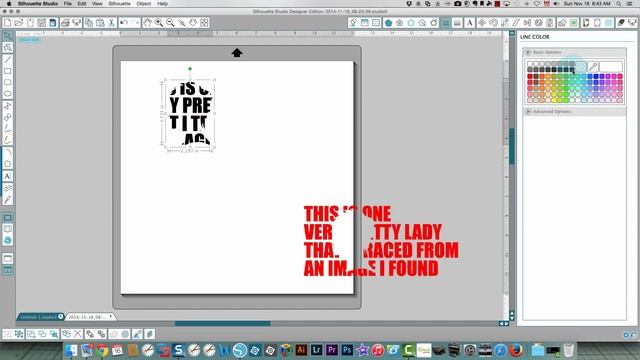640x360 pixels.
Task: Click the Paste clipboard icon
Action: click(x=100, y=23)
